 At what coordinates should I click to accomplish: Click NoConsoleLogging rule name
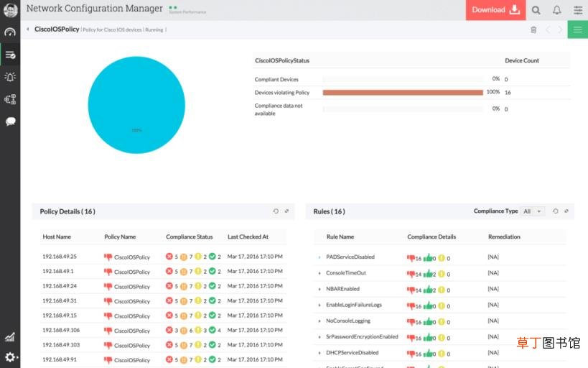348,321
